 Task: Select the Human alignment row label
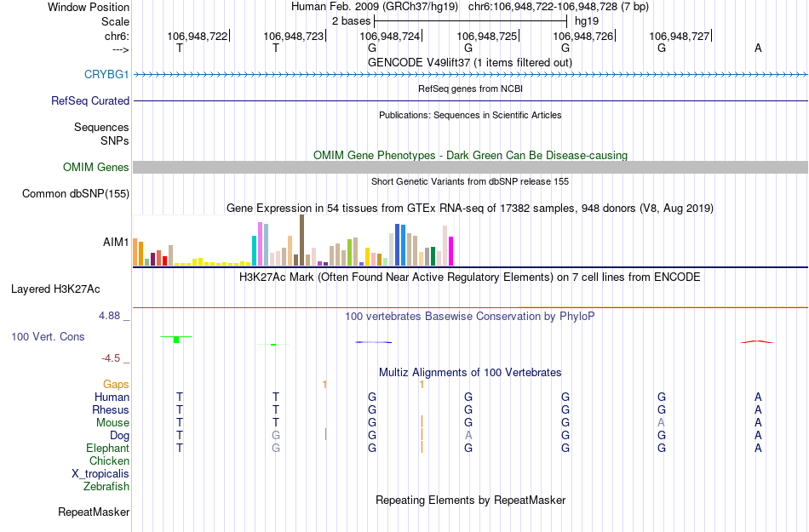[112, 397]
